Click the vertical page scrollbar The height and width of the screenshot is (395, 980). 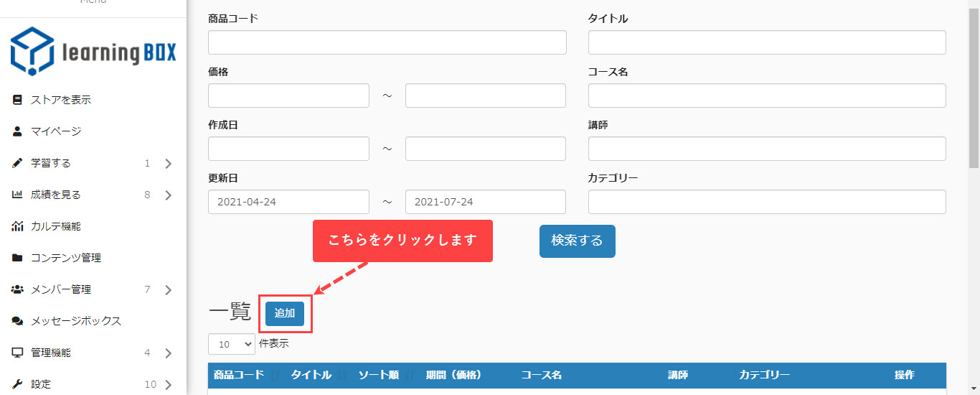click(x=974, y=86)
